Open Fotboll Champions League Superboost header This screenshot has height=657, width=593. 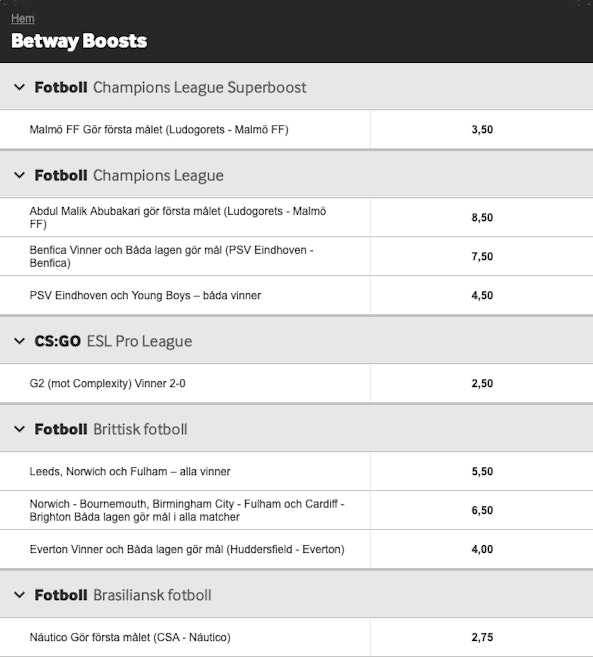point(171,88)
